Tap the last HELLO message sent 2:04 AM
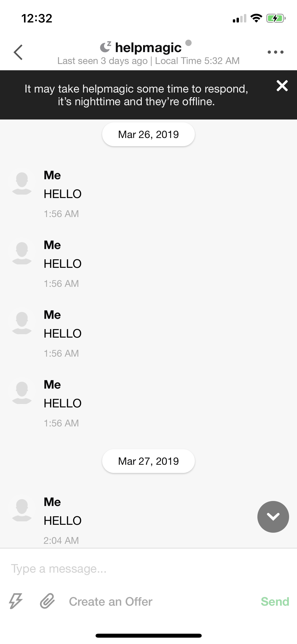 (x=63, y=521)
